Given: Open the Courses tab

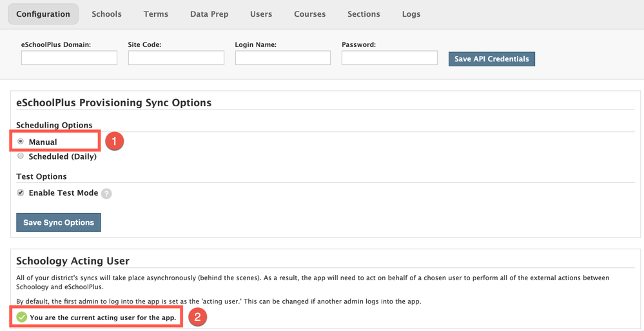Looking at the screenshot, I should pyautogui.click(x=309, y=14).
